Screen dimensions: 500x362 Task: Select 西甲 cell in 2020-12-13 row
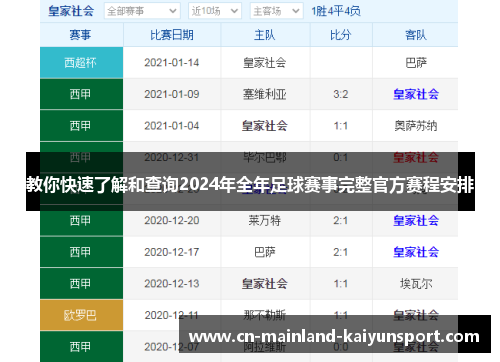(x=81, y=284)
